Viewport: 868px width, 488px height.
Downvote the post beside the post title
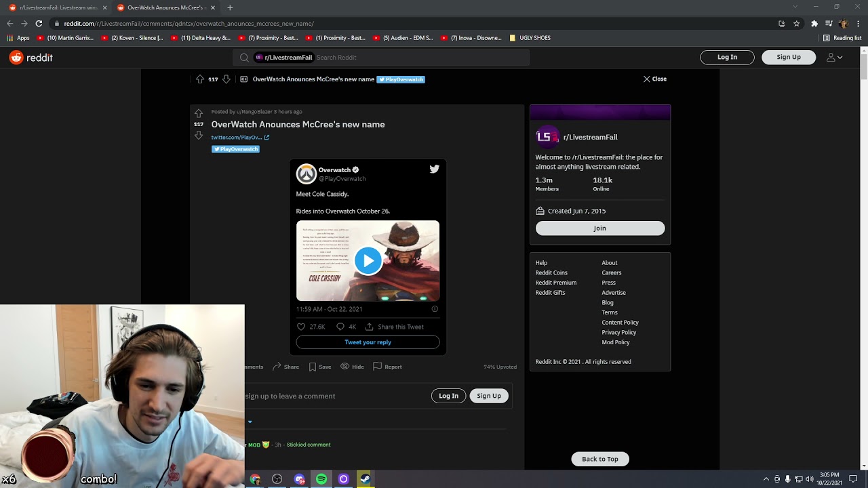199,136
